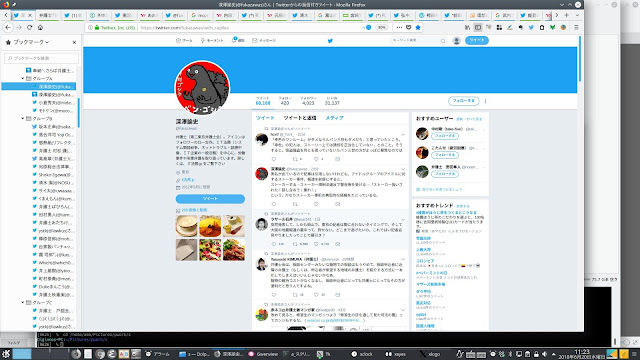Open the dessert cup media thumbnail
This screenshot has height=360, width=640.
234,226
